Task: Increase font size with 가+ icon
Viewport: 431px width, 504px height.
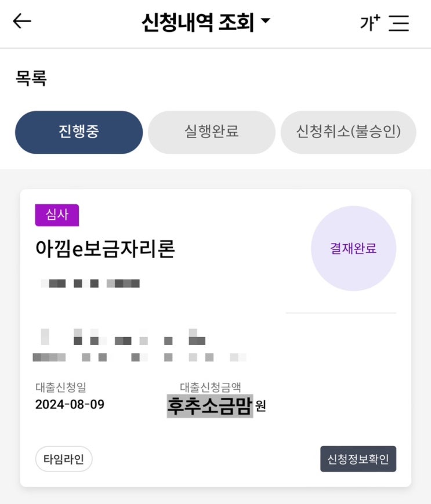Action: coord(370,23)
